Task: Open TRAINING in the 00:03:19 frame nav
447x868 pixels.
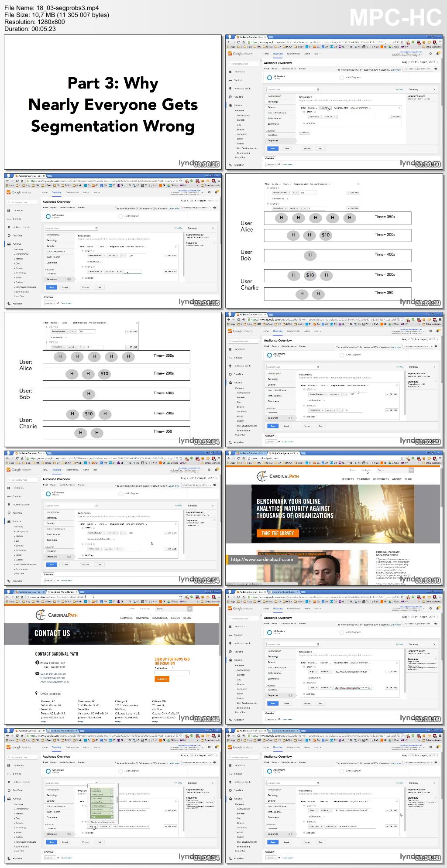Action: click(x=363, y=479)
